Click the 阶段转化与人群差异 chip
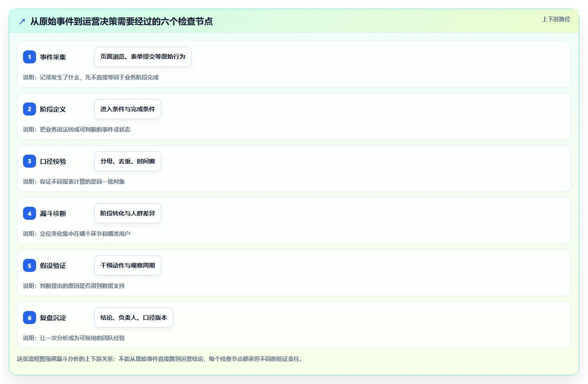 [128, 213]
